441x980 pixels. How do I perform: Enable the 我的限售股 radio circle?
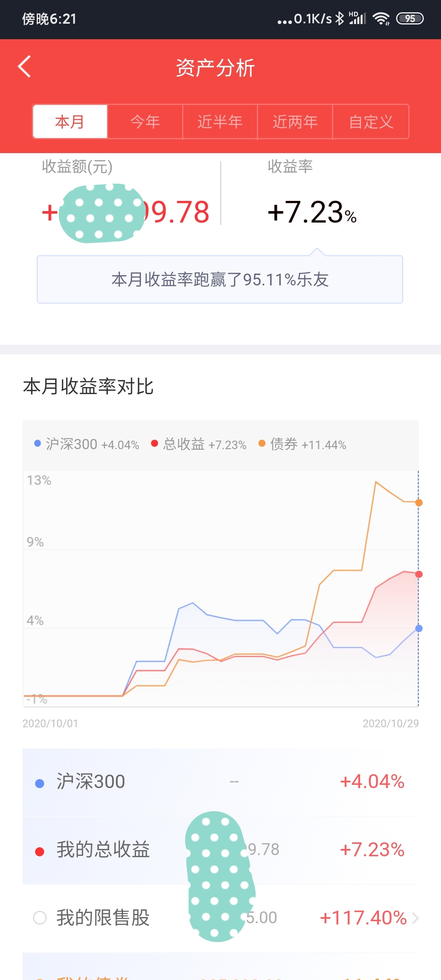coord(40,918)
